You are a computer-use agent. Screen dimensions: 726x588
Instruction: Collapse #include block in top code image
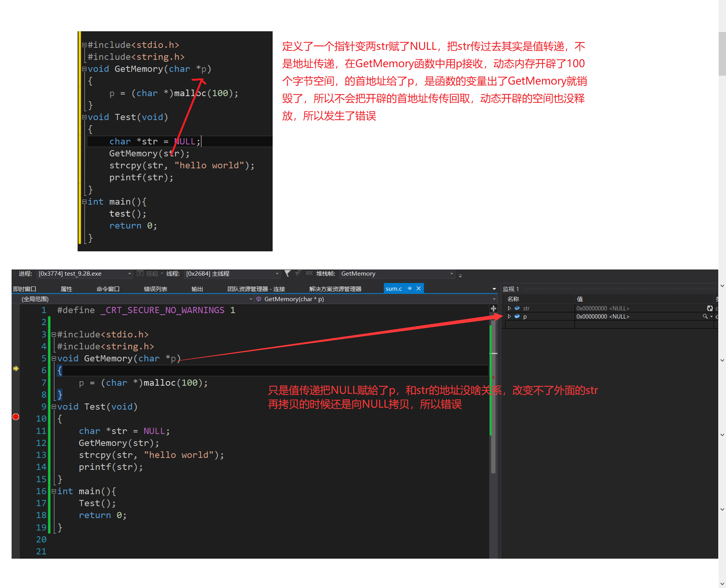point(84,45)
